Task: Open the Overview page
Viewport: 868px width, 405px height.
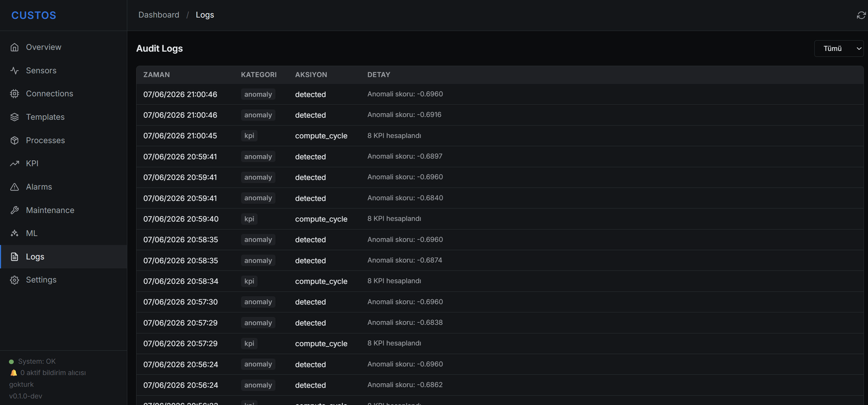Action: [x=63, y=47]
